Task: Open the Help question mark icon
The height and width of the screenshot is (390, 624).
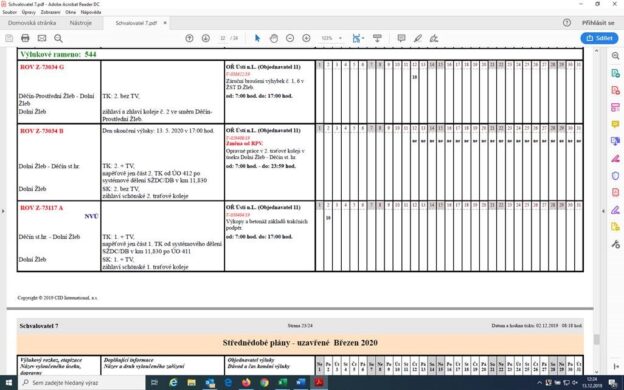Action: tap(567, 23)
